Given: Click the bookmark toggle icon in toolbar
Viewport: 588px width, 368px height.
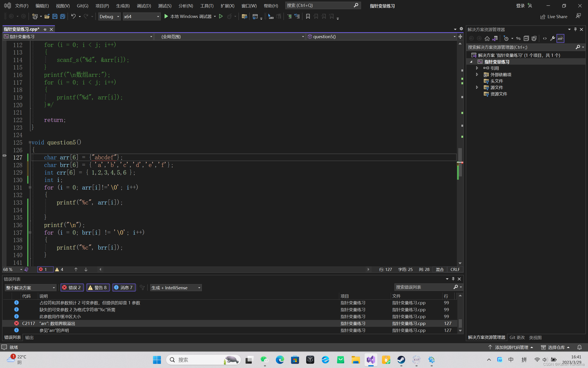Looking at the screenshot, I should click(308, 16).
